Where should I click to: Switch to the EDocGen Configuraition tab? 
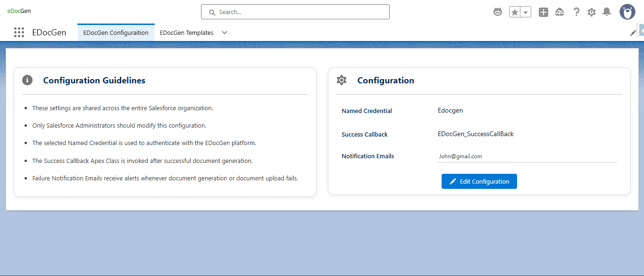[116, 32]
